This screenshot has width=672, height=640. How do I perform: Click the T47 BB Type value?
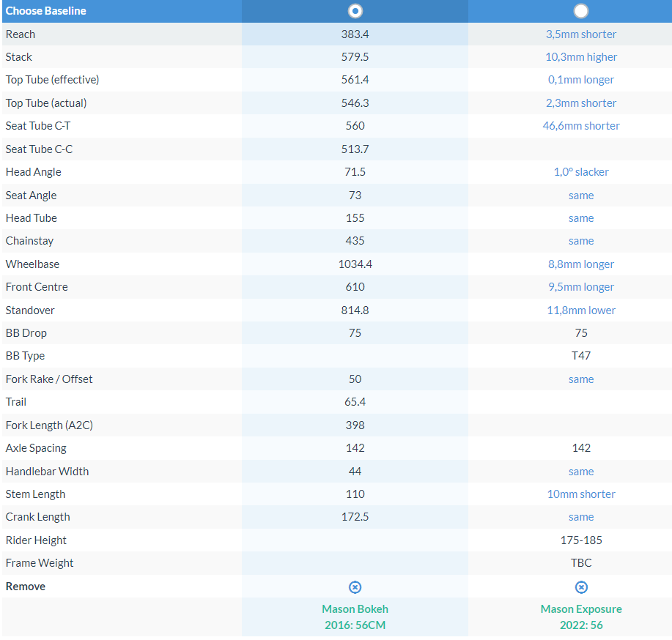581,356
